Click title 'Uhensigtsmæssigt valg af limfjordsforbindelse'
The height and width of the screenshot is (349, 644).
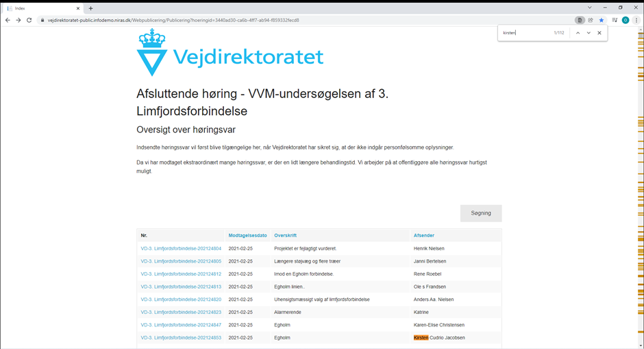pos(322,299)
